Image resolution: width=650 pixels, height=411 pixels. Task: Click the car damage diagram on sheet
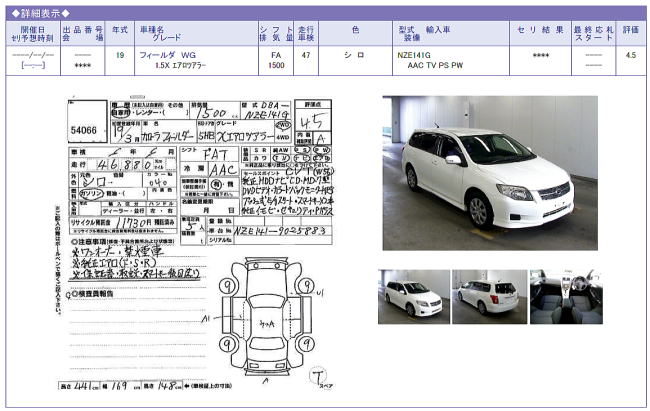pos(267,317)
